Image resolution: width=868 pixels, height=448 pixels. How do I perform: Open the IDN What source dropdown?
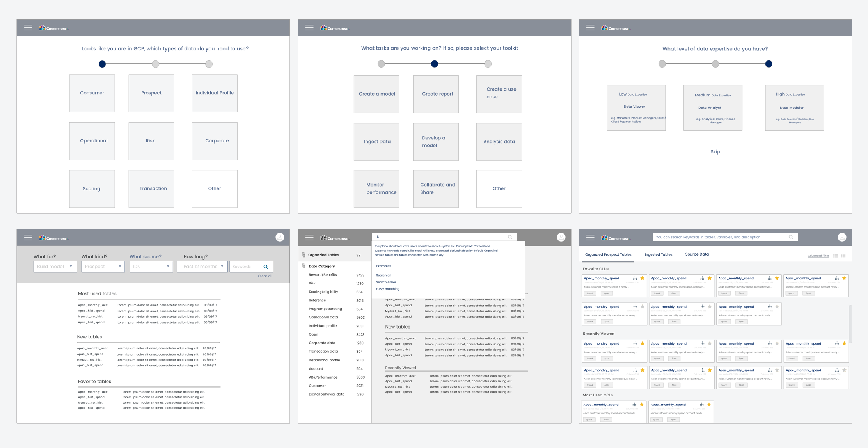(x=151, y=267)
